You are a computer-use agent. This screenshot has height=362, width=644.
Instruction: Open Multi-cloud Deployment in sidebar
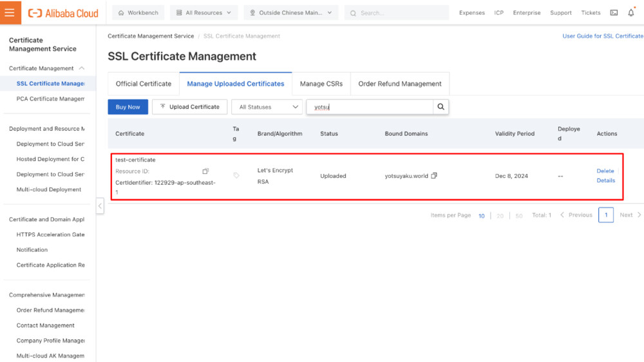48,189
